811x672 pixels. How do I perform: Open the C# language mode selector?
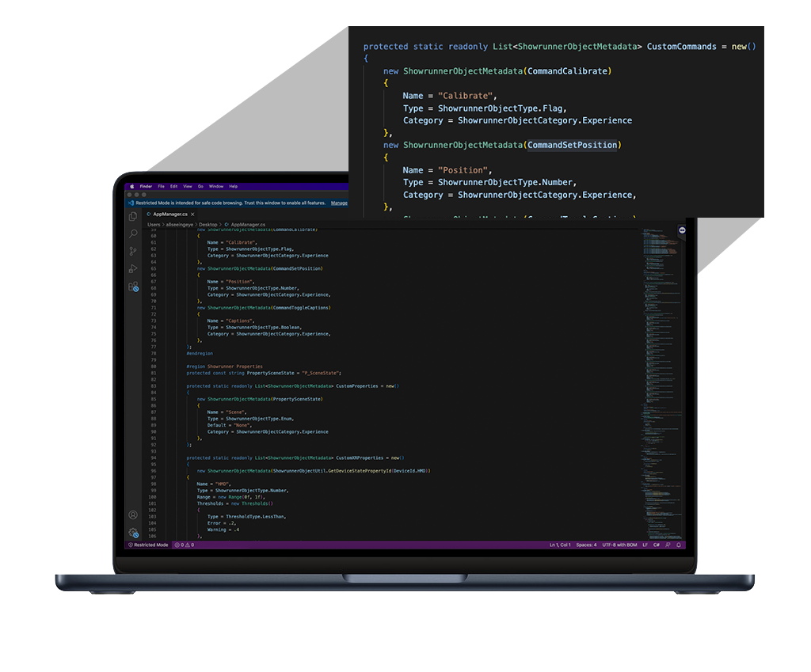pos(657,545)
